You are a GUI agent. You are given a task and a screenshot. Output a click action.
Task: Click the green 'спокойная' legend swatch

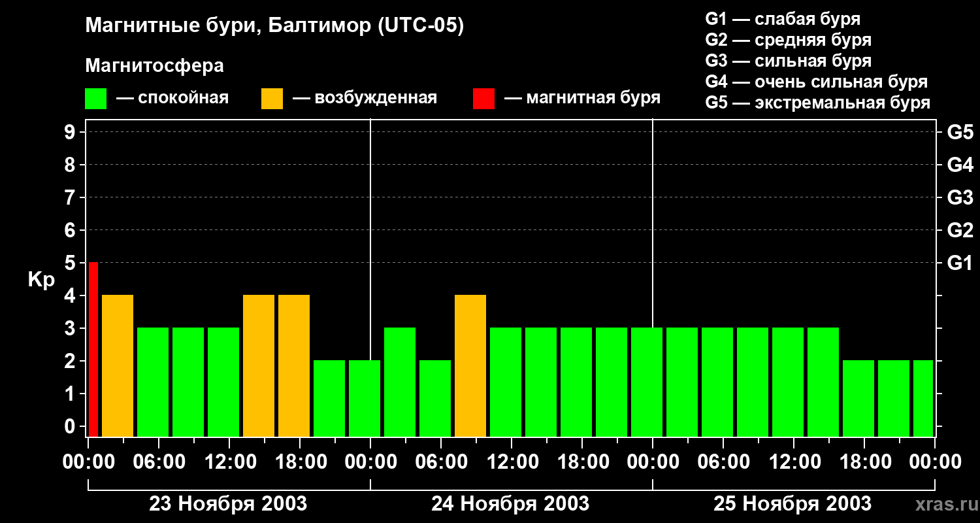point(96,99)
